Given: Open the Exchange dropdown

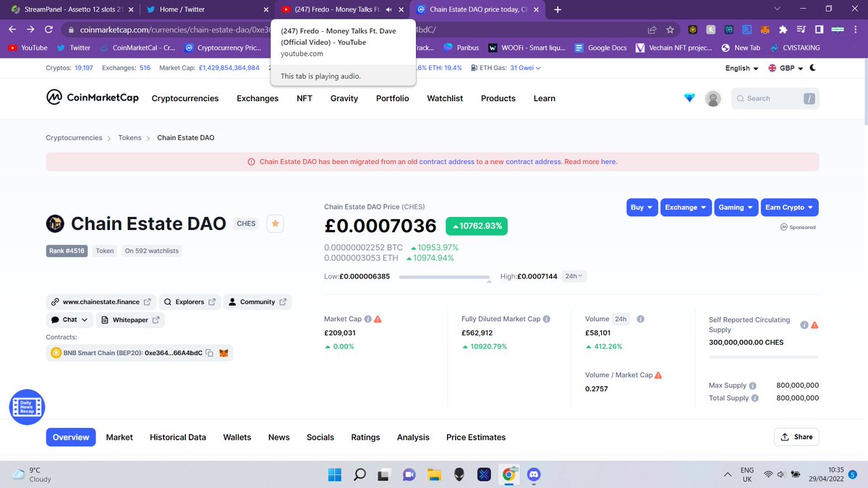Looking at the screenshot, I should [686, 207].
